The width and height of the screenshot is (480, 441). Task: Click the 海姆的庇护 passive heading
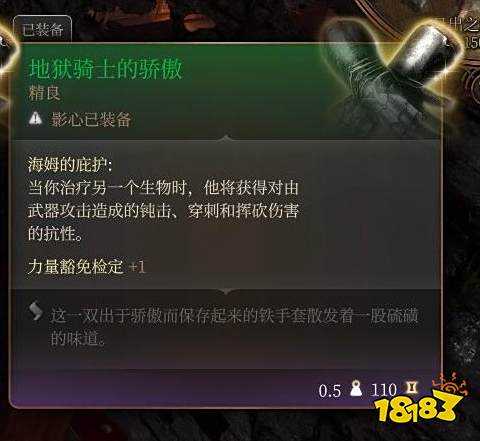tap(70, 164)
